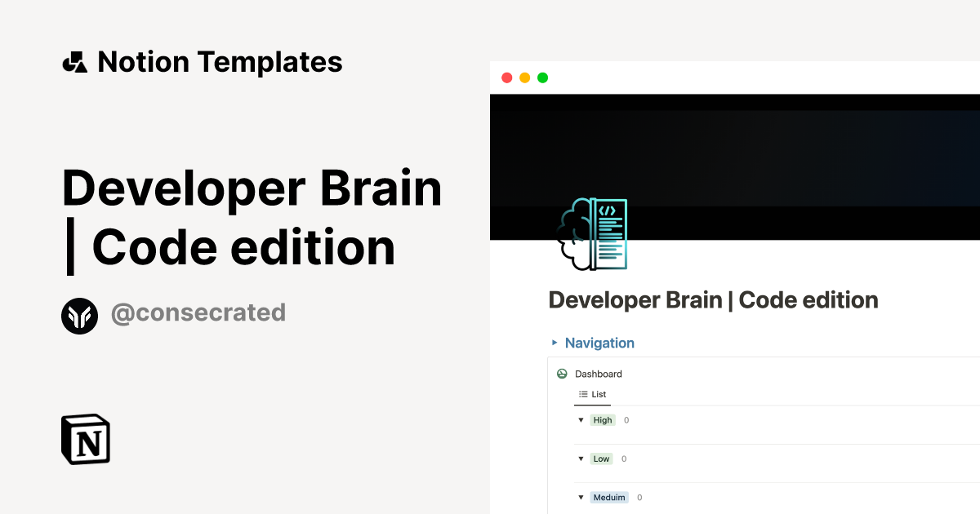Click the @consecrated username link
The image size is (980, 514).
tap(198, 313)
